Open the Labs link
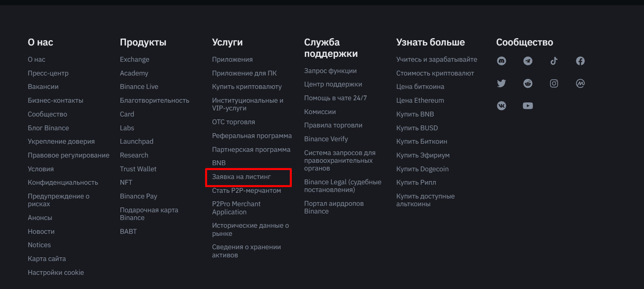This screenshot has height=289, width=644. 127,128
